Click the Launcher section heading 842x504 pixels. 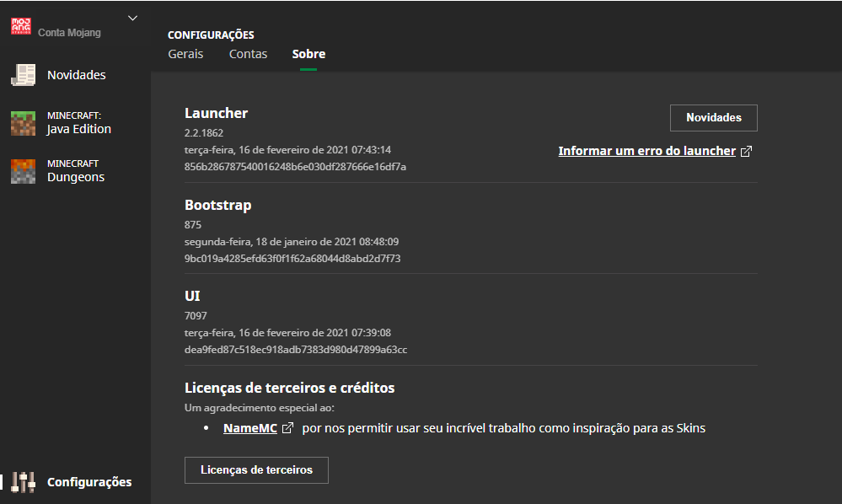(x=217, y=113)
